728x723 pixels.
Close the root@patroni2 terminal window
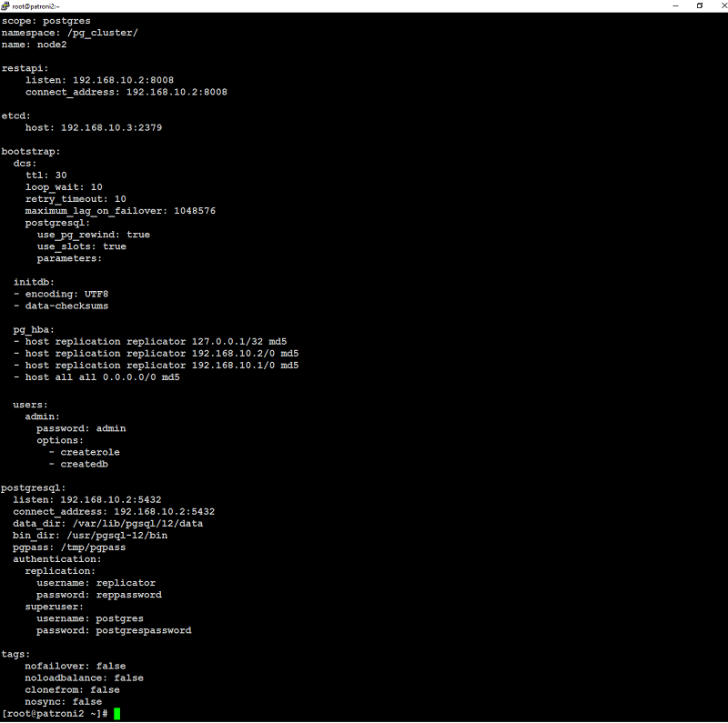pyautogui.click(x=723, y=6)
